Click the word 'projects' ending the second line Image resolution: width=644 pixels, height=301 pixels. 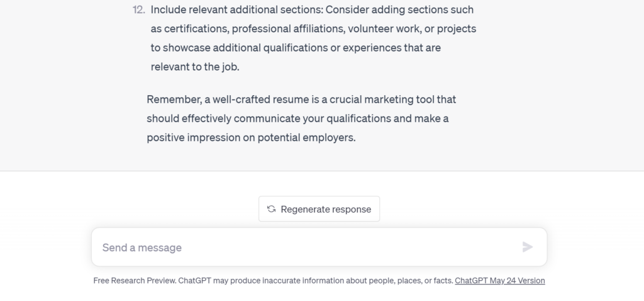pos(457,29)
